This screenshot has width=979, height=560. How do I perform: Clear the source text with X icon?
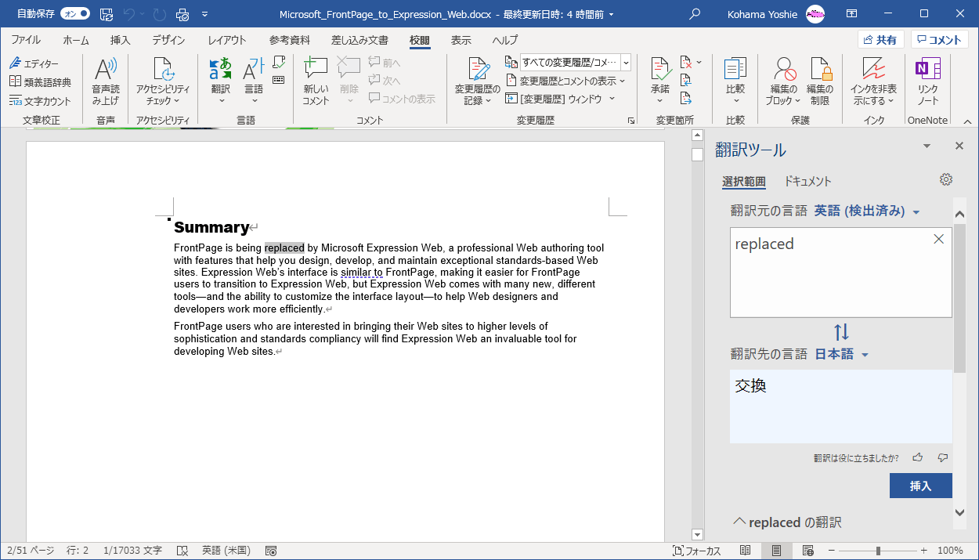tap(939, 239)
